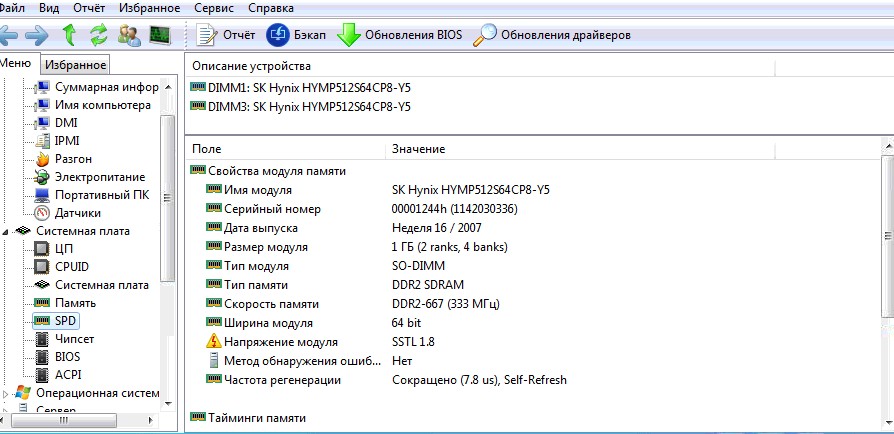This screenshot has height=434, width=894.
Task: Select the Размер модуля row
Action: pos(356,247)
